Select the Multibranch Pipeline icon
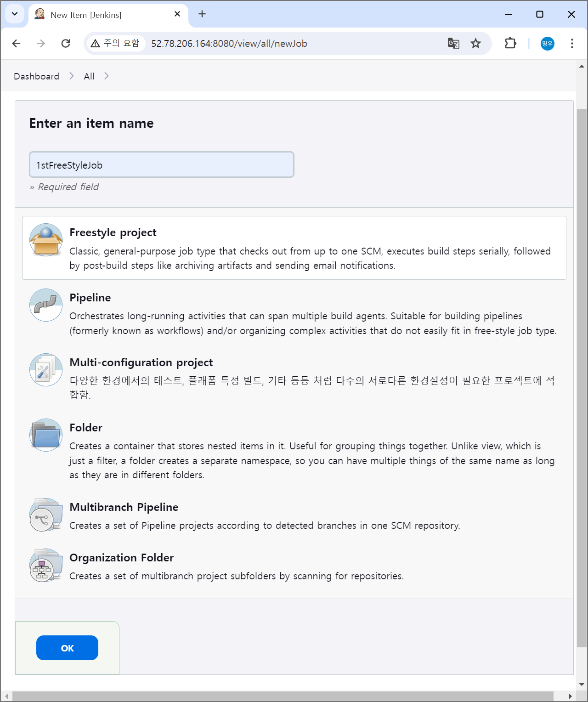This screenshot has height=702, width=588. [46, 515]
